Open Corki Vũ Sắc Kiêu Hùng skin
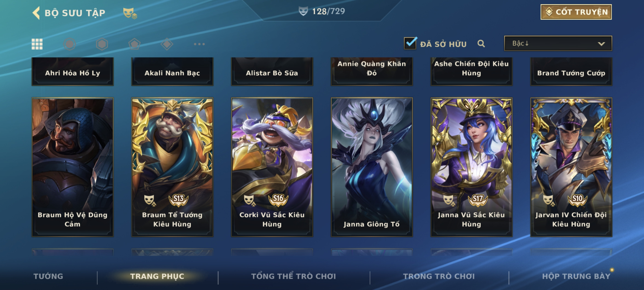This screenshot has height=290, width=644. (x=272, y=167)
